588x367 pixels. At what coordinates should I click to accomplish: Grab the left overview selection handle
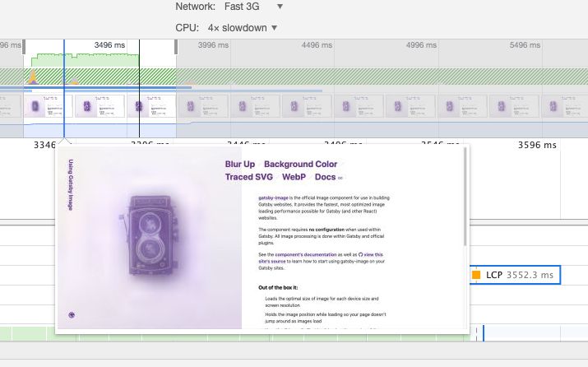click(x=24, y=47)
